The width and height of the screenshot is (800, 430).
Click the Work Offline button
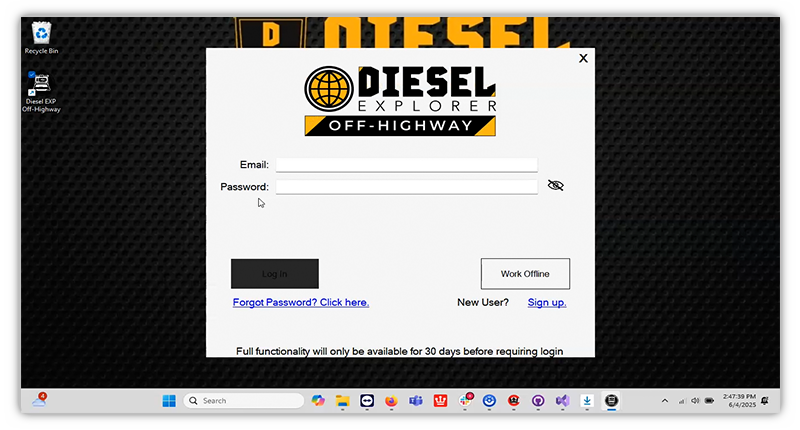pos(525,274)
